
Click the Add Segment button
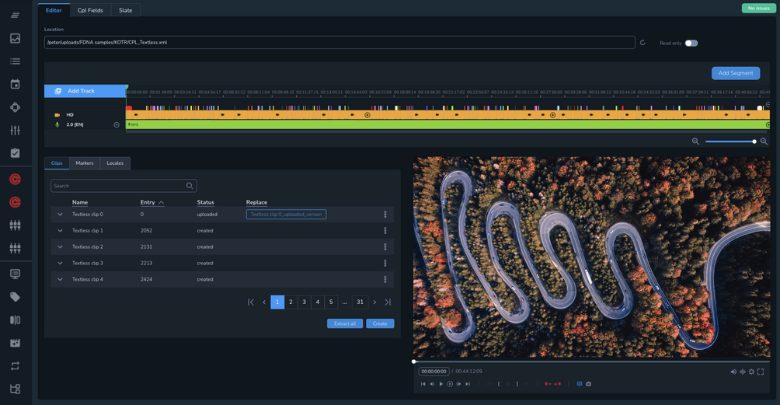tap(735, 73)
